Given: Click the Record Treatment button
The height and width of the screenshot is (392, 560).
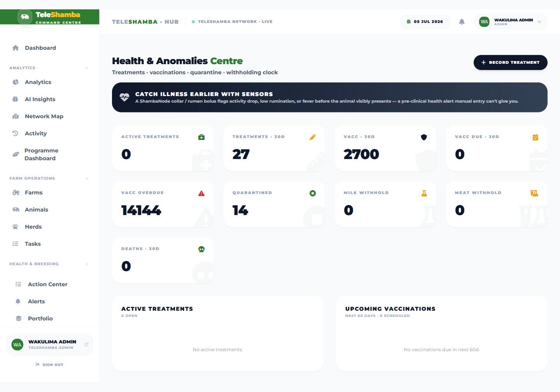Looking at the screenshot, I should 510,63.
